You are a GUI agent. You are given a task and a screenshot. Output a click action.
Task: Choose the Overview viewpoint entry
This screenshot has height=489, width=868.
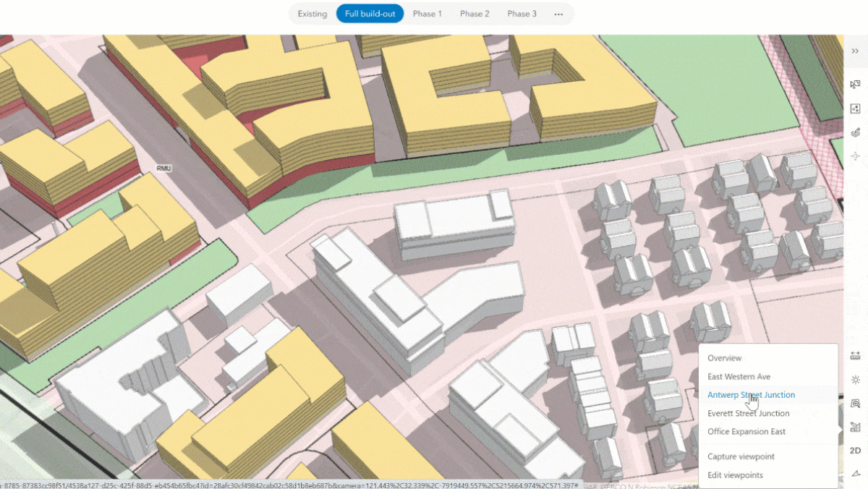tap(726, 357)
